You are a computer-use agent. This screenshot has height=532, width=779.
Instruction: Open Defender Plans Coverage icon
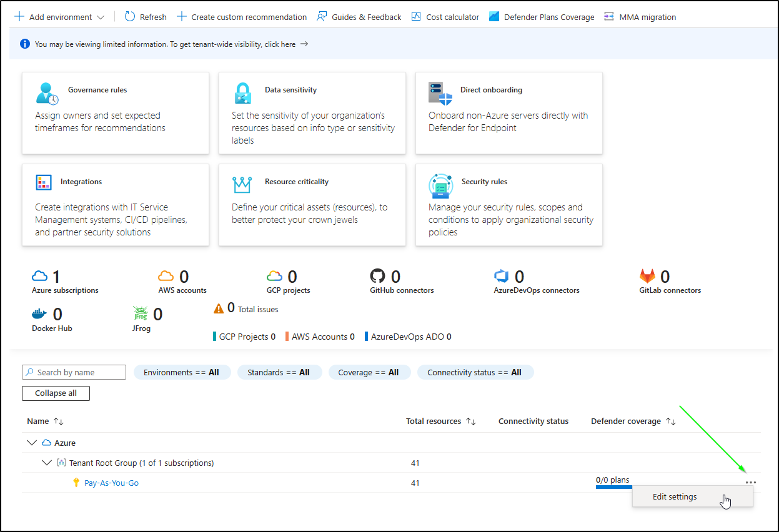coord(494,17)
